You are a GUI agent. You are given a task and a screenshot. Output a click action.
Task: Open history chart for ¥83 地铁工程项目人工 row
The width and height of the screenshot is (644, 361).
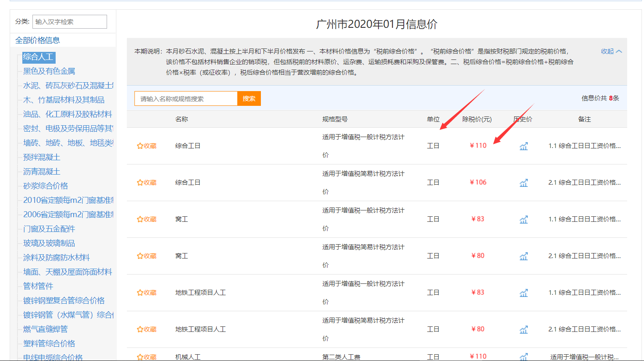click(x=523, y=293)
